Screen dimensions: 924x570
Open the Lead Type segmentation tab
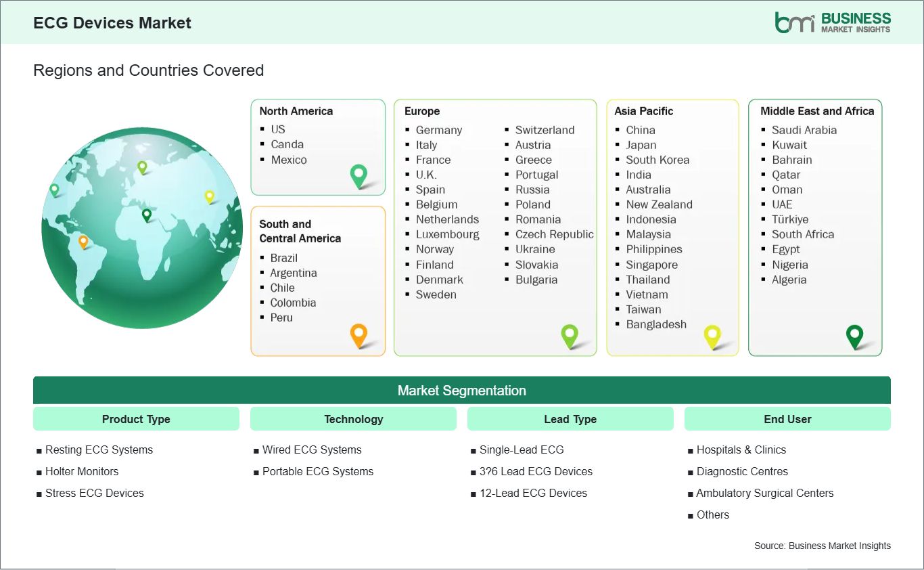[570, 418]
